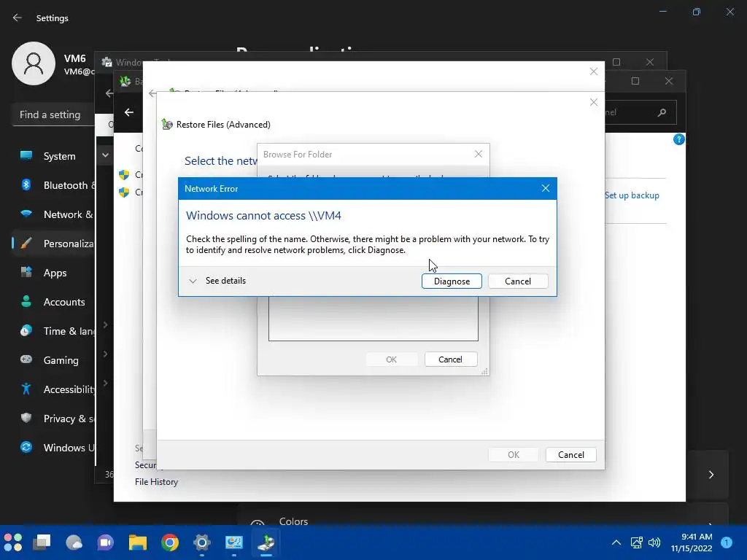747x560 pixels.
Task: Close the Network Error dialog
Action: coord(546,188)
